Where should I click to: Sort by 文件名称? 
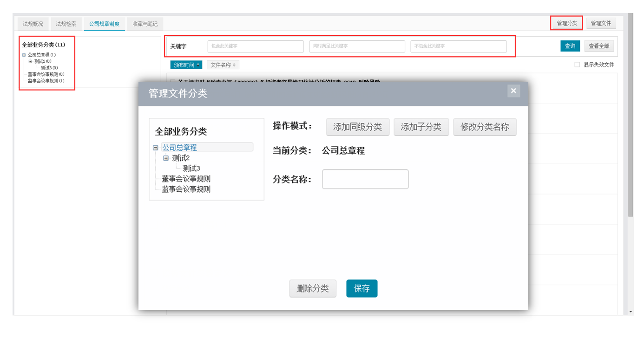coord(223,65)
